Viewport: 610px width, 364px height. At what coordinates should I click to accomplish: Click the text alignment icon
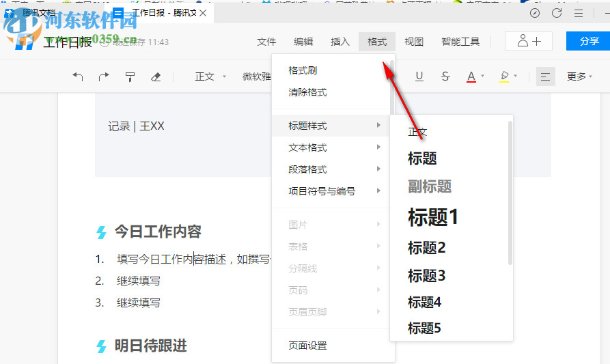545,76
